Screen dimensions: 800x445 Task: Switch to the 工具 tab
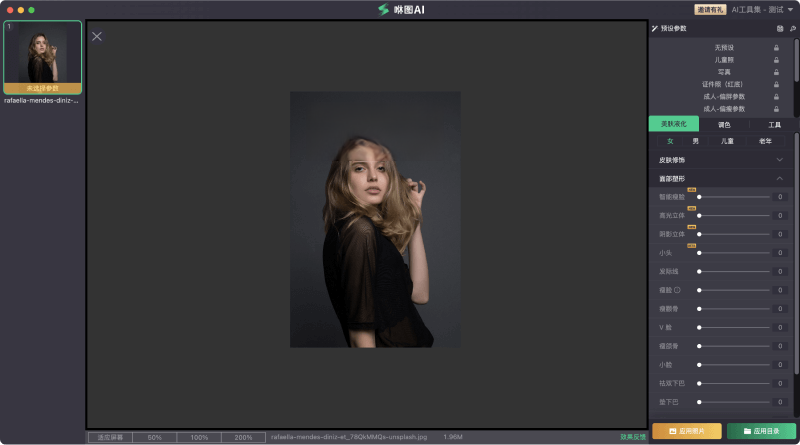774,125
